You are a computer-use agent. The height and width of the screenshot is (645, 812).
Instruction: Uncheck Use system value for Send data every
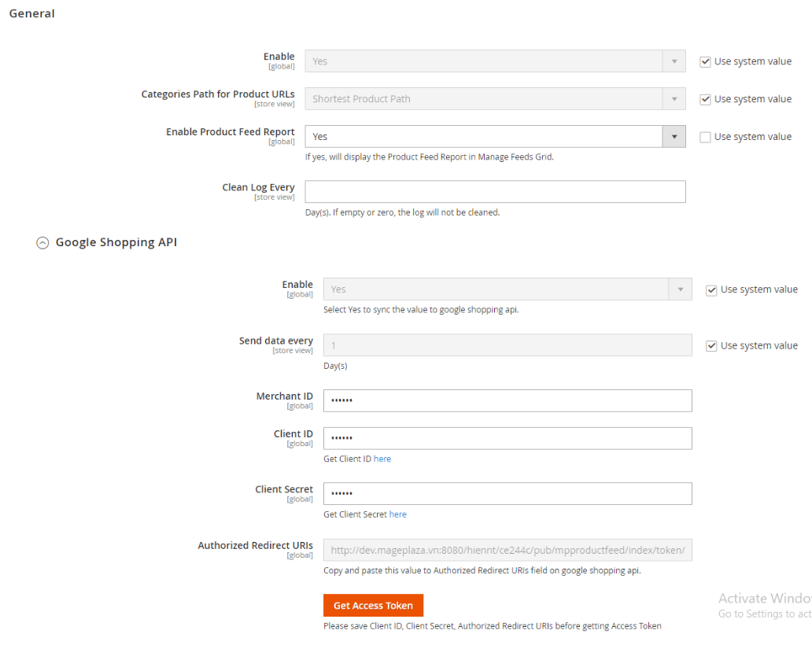[x=711, y=346]
